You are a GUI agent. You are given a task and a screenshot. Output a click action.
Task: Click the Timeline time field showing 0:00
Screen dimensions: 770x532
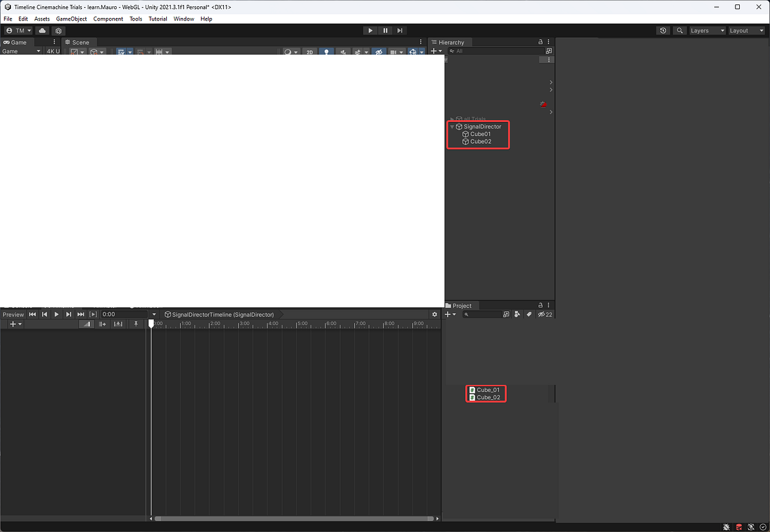122,314
